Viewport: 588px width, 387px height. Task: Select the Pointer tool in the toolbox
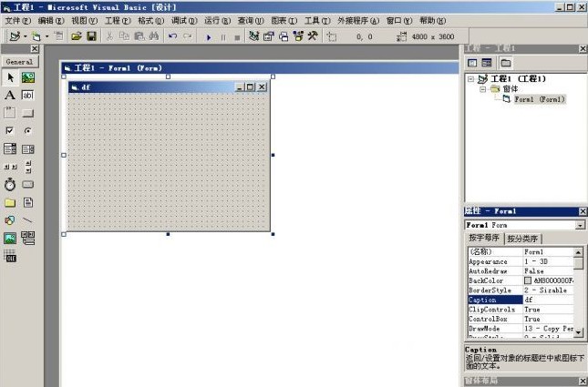pyautogui.click(x=10, y=77)
